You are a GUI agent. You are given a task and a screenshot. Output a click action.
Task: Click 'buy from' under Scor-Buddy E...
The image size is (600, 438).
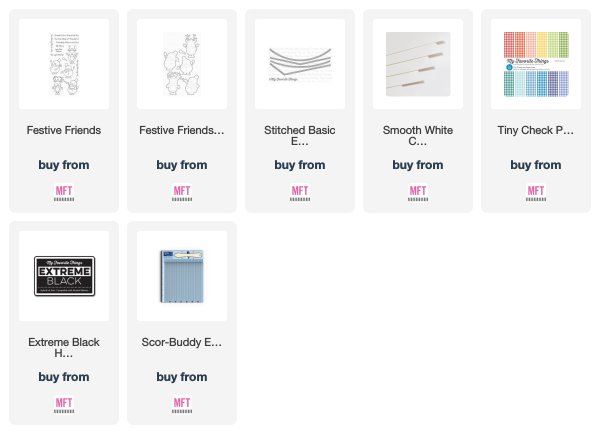click(x=182, y=377)
